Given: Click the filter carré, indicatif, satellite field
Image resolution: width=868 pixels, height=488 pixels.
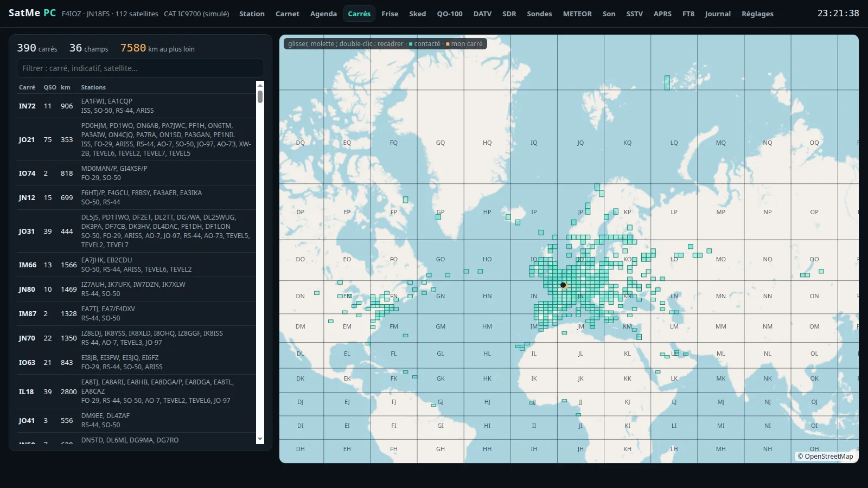Looking at the screenshot, I should coord(141,68).
